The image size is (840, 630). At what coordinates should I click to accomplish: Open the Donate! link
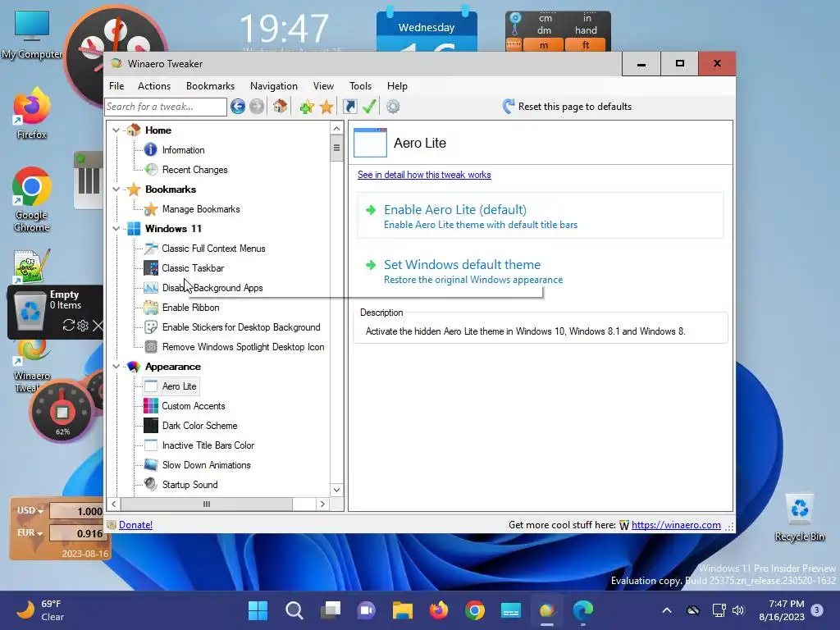[x=135, y=525]
